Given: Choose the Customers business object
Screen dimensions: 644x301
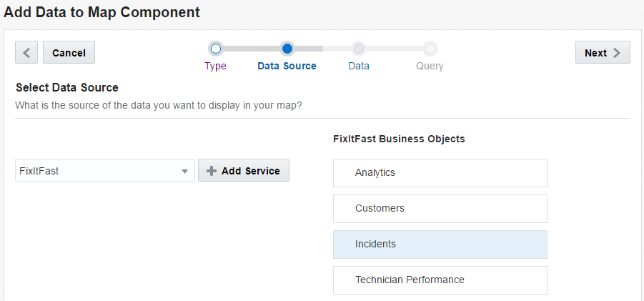Looking at the screenshot, I should click(440, 209).
